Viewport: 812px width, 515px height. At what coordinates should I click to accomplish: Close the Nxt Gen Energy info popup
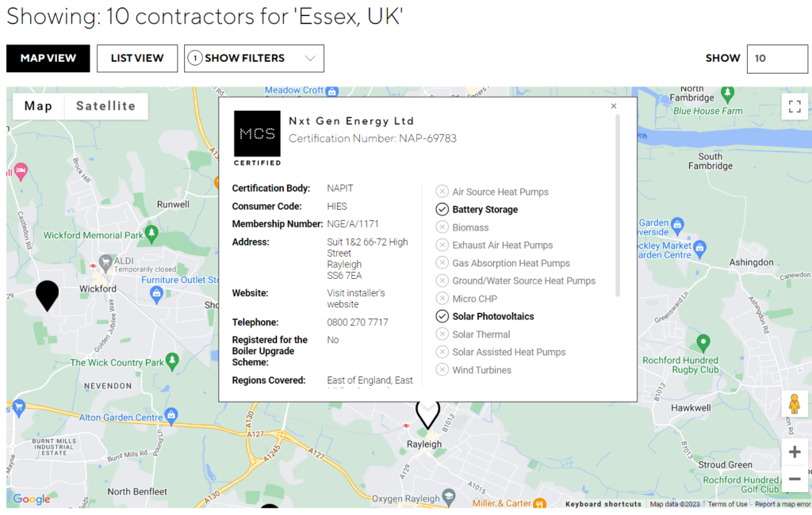pyautogui.click(x=614, y=106)
